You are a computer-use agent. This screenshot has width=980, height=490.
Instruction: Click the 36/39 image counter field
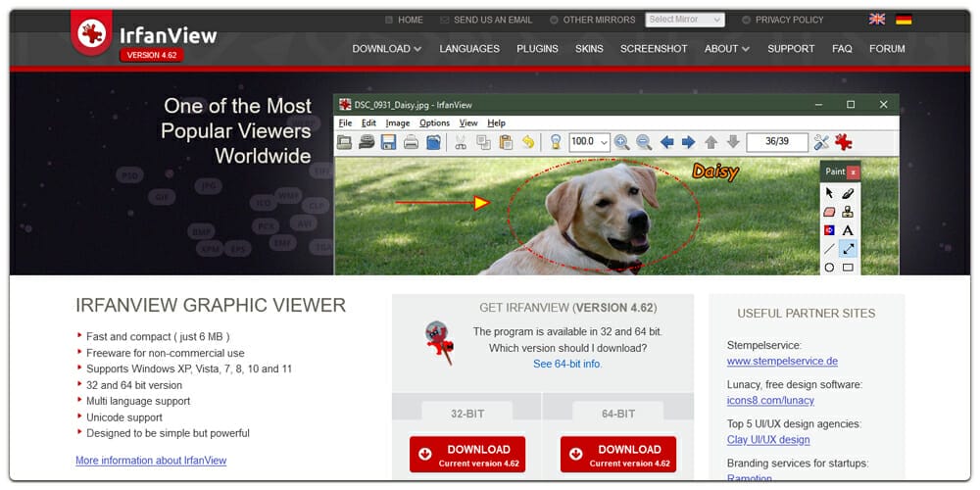(776, 142)
